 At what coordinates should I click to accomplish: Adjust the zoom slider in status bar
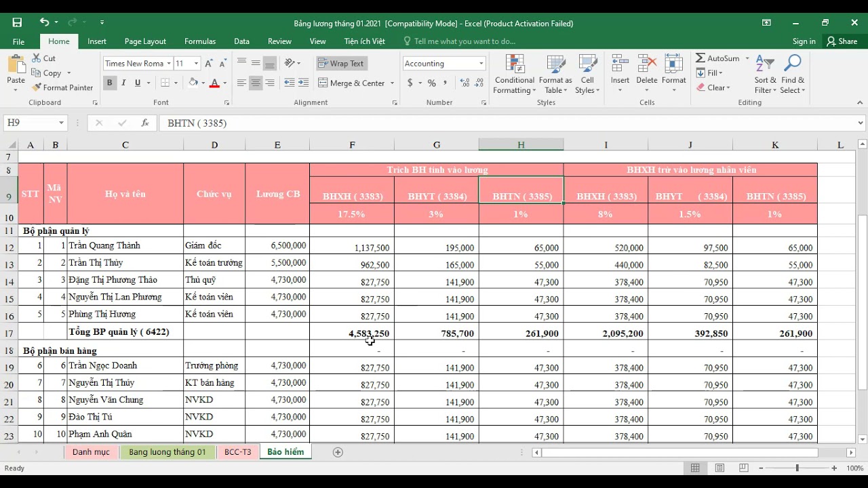click(x=797, y=468)
